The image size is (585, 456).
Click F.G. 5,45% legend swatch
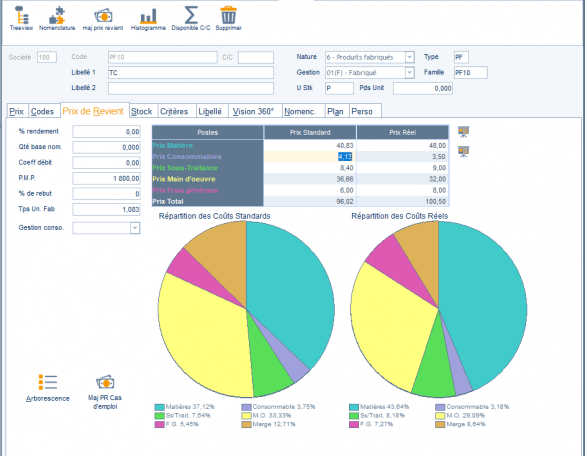160,424
